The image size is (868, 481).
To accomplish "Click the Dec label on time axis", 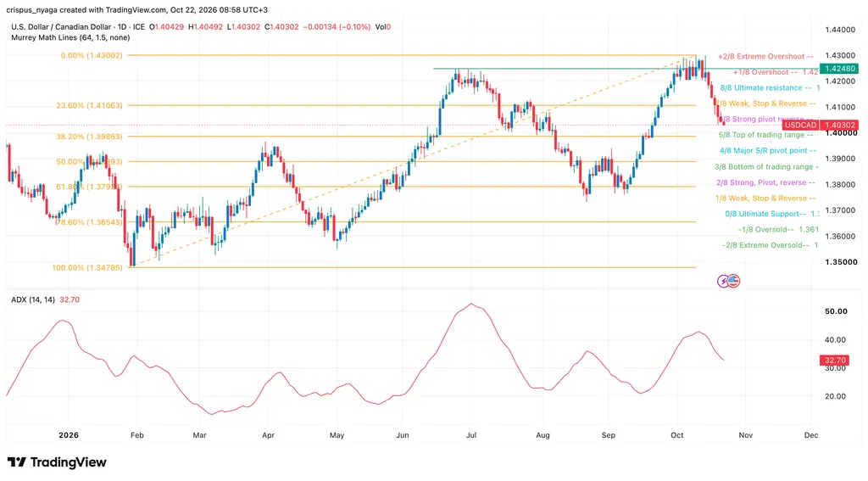I will [x=811, y=435].
